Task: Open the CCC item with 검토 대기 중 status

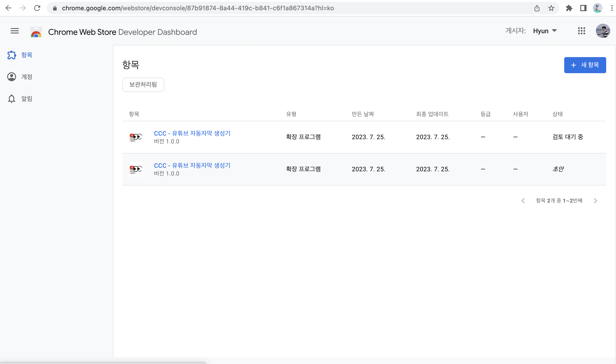Action: click(192, 133)
